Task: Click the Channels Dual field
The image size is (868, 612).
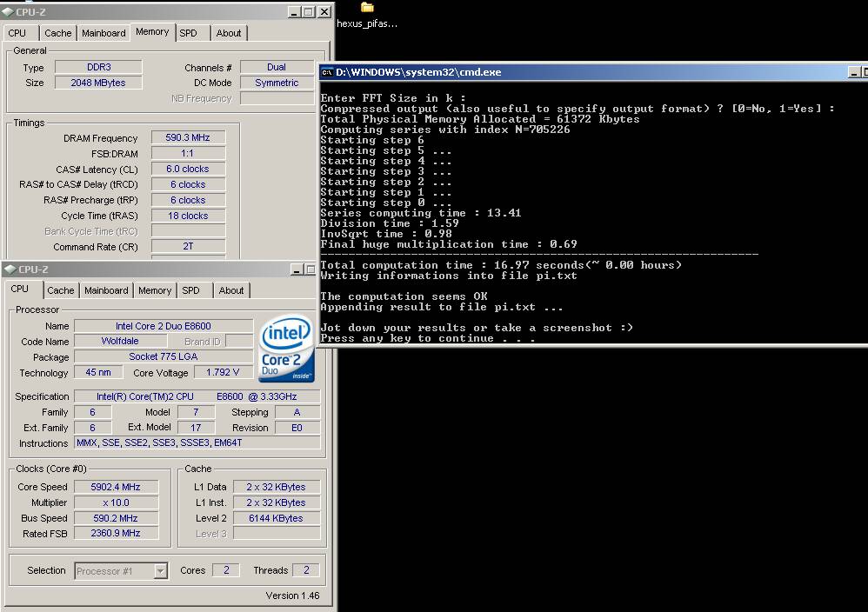Action: point(277,67)
